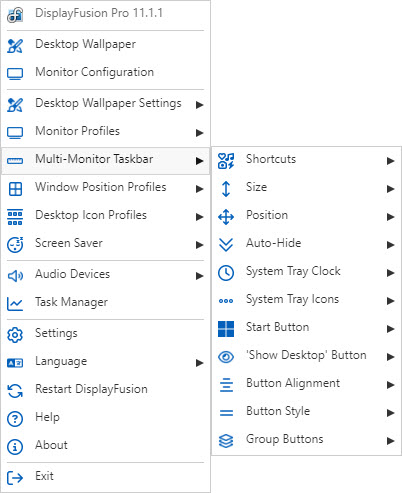Click the Start Button Windows logo icon

coord(226,329)
